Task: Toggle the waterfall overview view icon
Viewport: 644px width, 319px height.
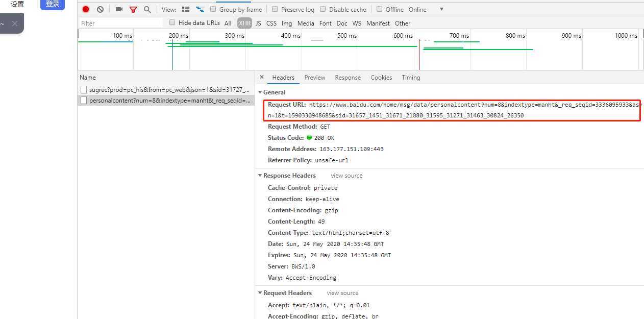Action: tap(200, 9)
